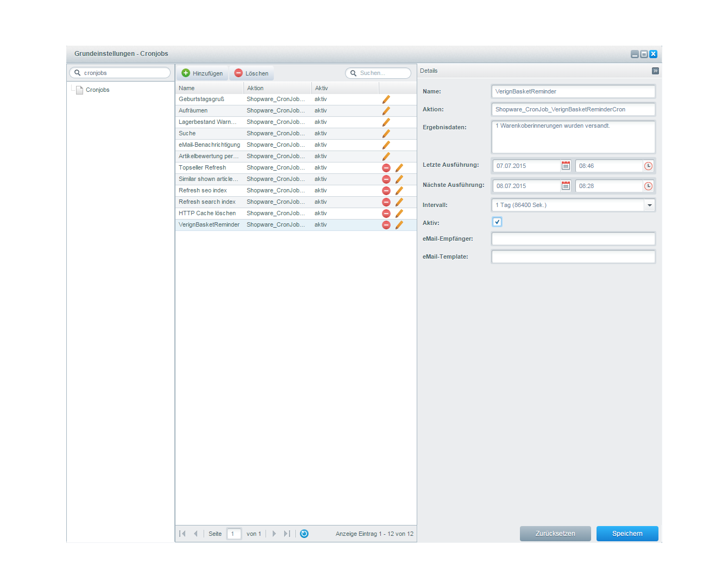Delete the HTTP Cache löschen cronjob
This screenshot has height=588, width=728.
point(386,214)
